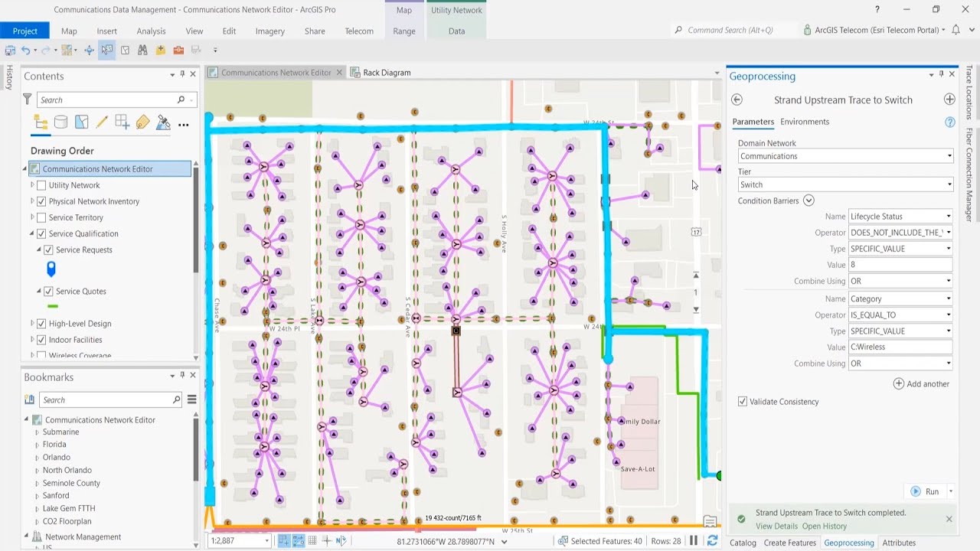The width and height of the screenshot is (980, 551).
Task: Switch Contents to List By Drawing Order
Action: (41, 122)
